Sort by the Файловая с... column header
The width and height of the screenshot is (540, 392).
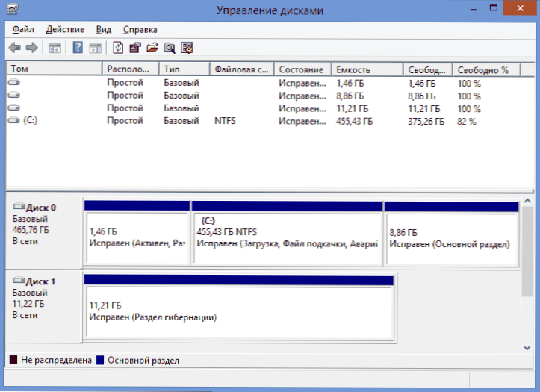pos(242,69)
